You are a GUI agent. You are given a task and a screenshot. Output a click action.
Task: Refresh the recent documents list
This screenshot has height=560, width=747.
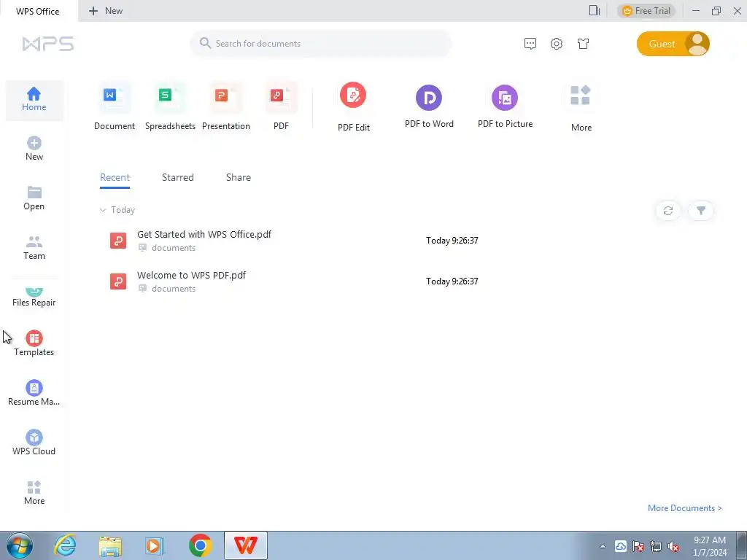click(668, 211)
